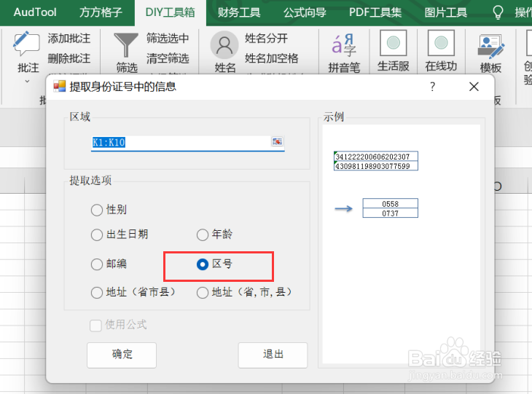This screenshot has width=532, height=394.
Task: Open the 拼音笔 pinyin tool icon
Action: point(344,44)
